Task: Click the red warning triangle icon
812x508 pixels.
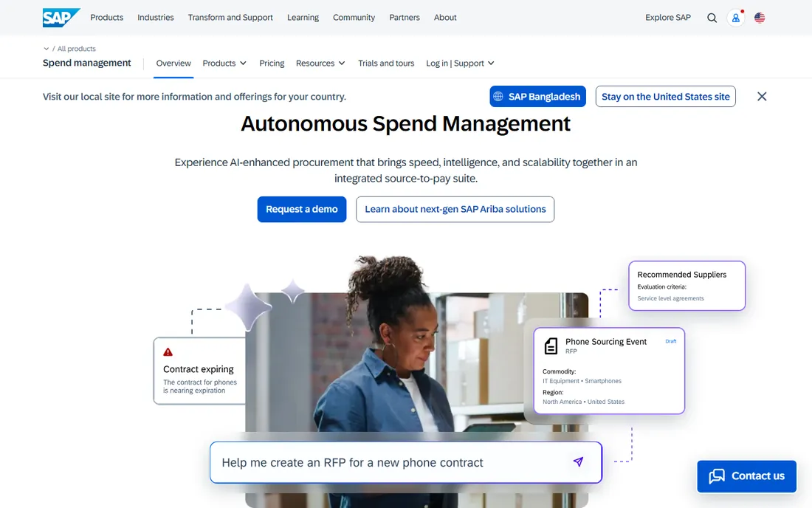Action: coord(168,352)
